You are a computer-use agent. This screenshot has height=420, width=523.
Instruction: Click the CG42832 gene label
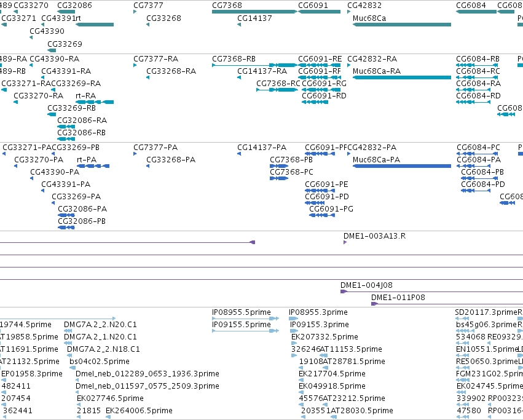pyautogui.click(x=364, y=6)
